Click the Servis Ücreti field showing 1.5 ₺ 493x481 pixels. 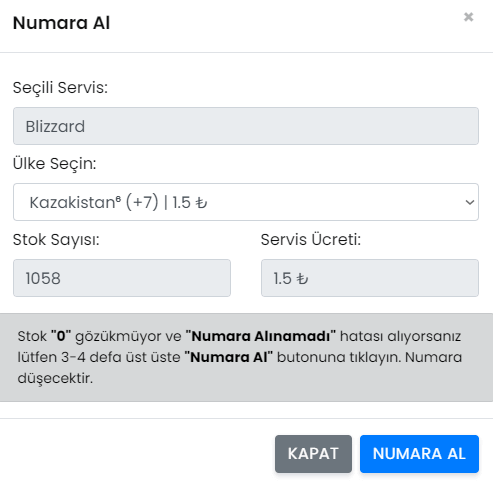coord(370,278)
